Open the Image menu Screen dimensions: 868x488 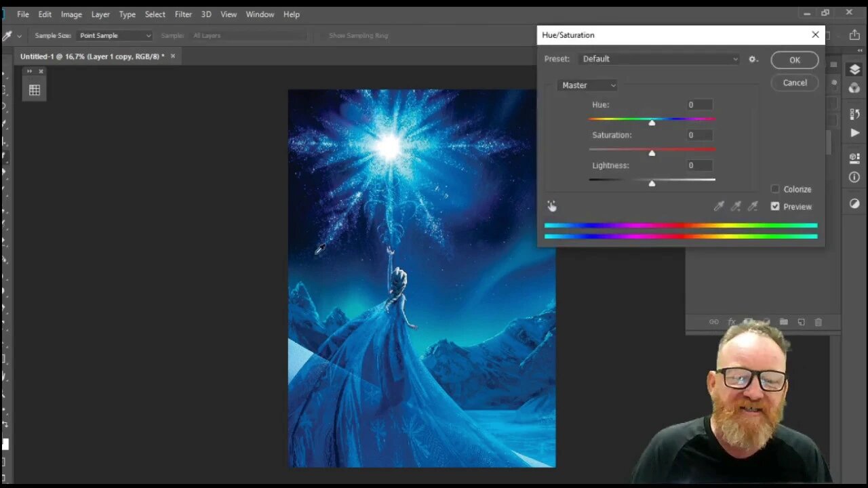point(71,14)
